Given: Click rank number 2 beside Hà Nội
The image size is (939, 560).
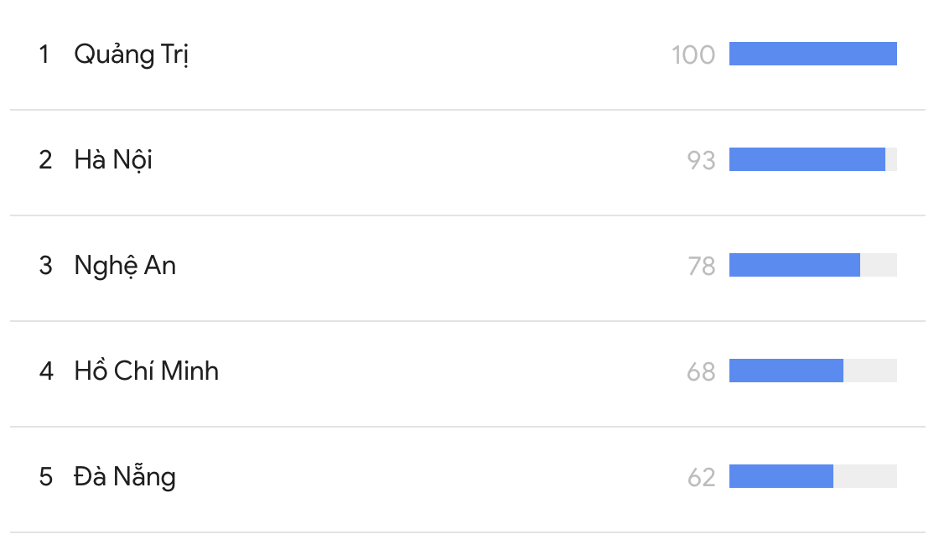Looking at the screenshot, I should 45,159.
